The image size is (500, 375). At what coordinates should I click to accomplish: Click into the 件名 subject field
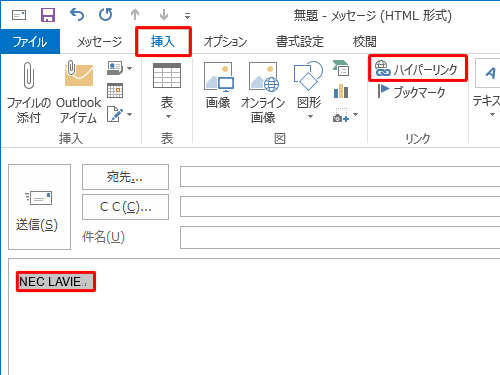click(x=340, y=237)
